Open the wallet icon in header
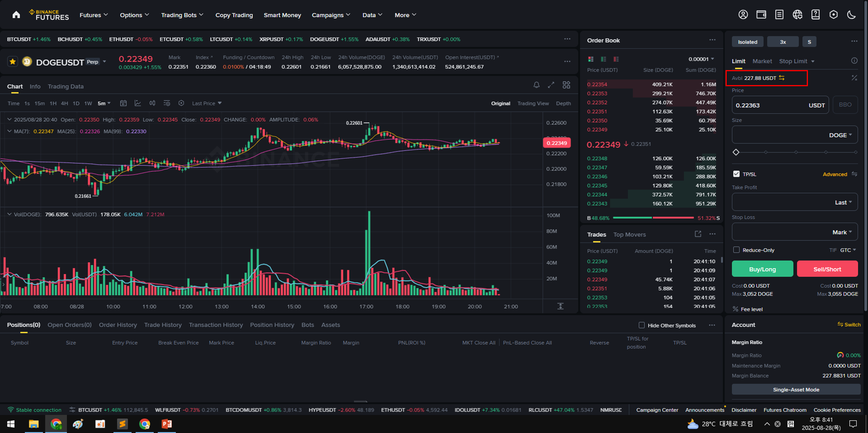The image size is (868, 433). click(761, 15)
